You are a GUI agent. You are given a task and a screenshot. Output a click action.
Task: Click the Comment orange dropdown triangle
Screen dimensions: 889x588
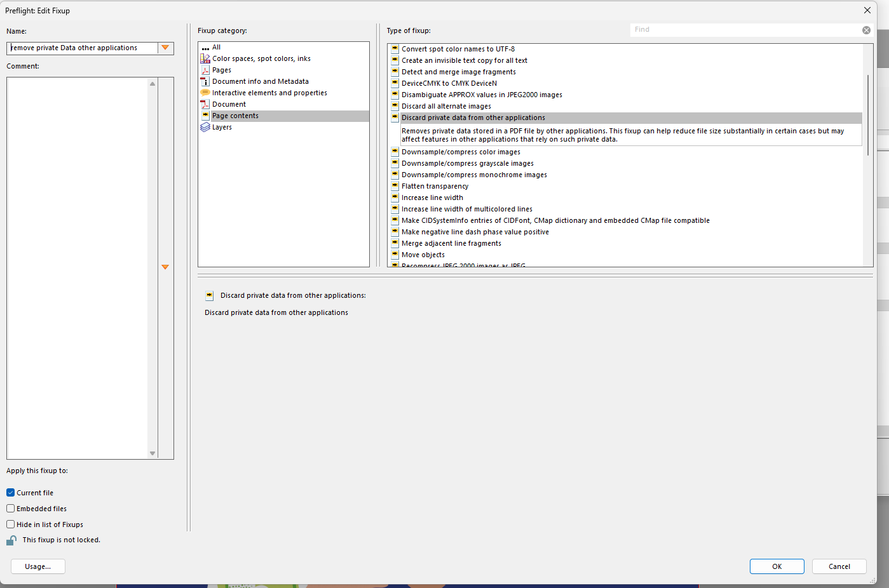pos(165,267)
